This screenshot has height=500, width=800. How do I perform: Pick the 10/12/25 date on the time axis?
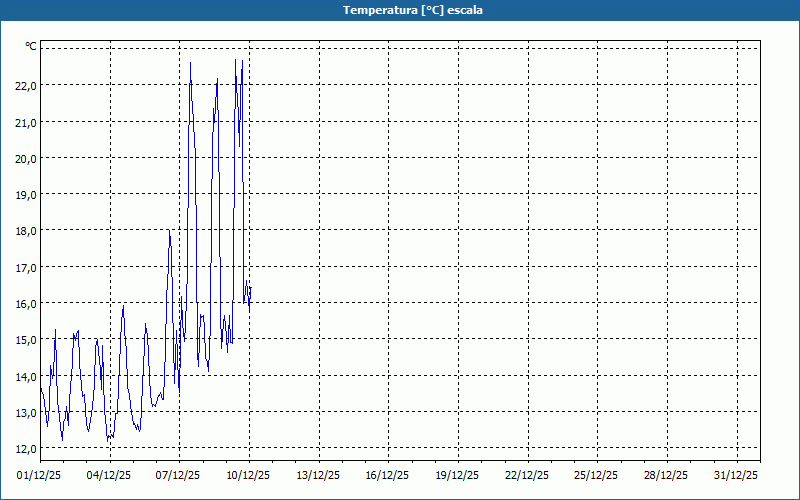[x=249, y=475]
